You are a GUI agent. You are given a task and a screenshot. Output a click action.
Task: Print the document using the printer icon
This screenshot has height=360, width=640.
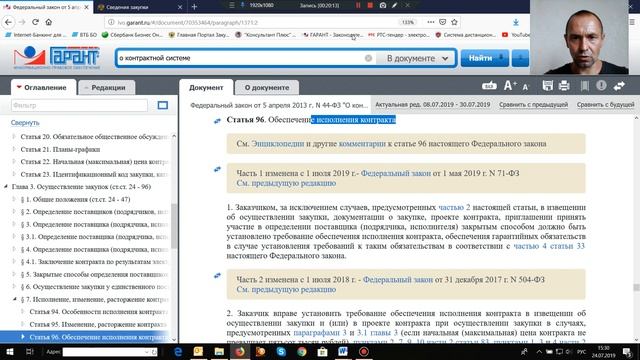pyautogui.click(x=564, y=86)
